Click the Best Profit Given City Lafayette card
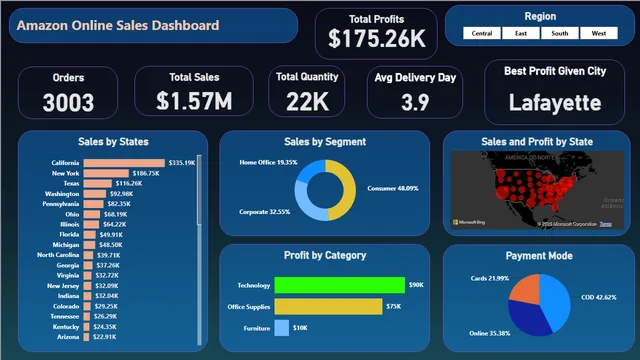This screenshot has height=360, width=640. (555, 92)
